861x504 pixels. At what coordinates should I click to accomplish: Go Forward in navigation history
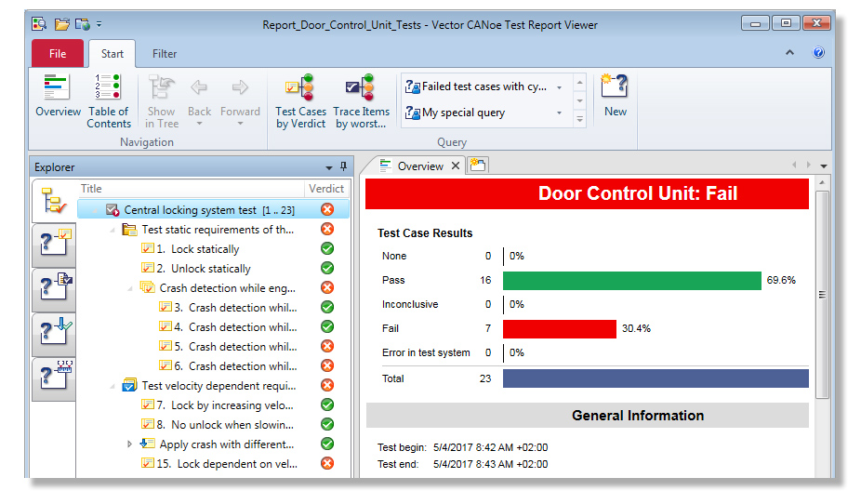coord(240,96)
